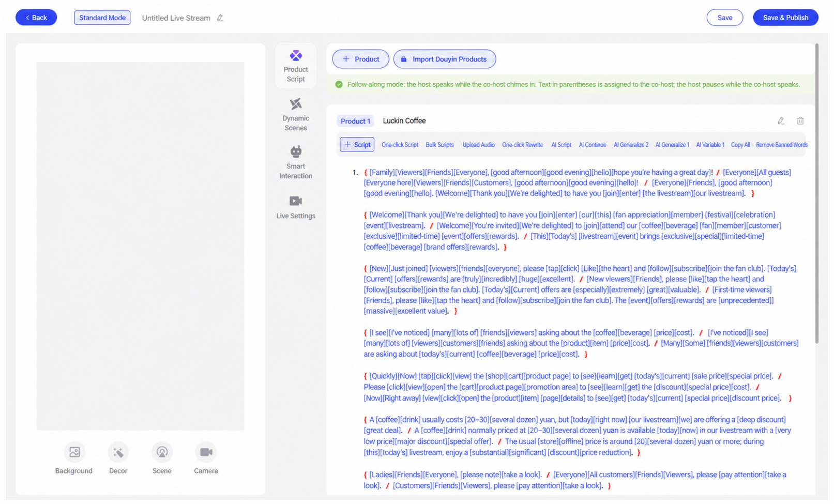
Task: Select AI Script
Action: click(x=561, y=145)
